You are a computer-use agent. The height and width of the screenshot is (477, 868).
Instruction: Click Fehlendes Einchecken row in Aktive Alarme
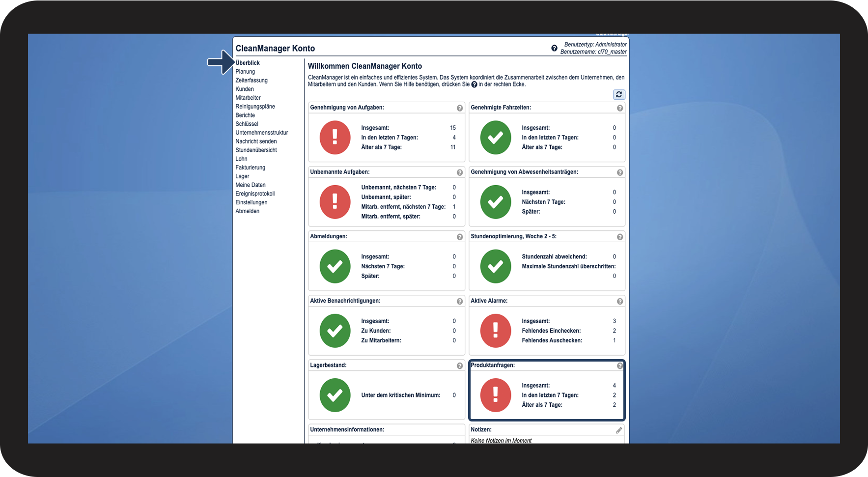[x=569, y=331]
